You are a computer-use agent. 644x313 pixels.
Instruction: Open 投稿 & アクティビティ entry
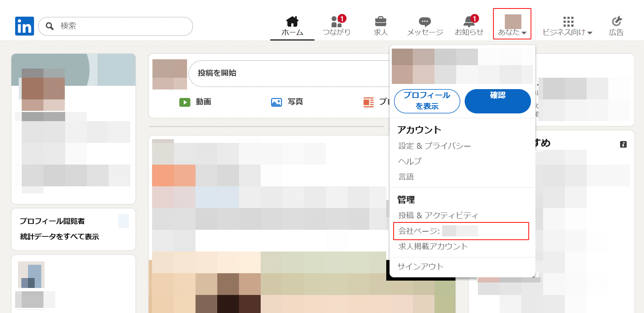click(x=438, y=215)
